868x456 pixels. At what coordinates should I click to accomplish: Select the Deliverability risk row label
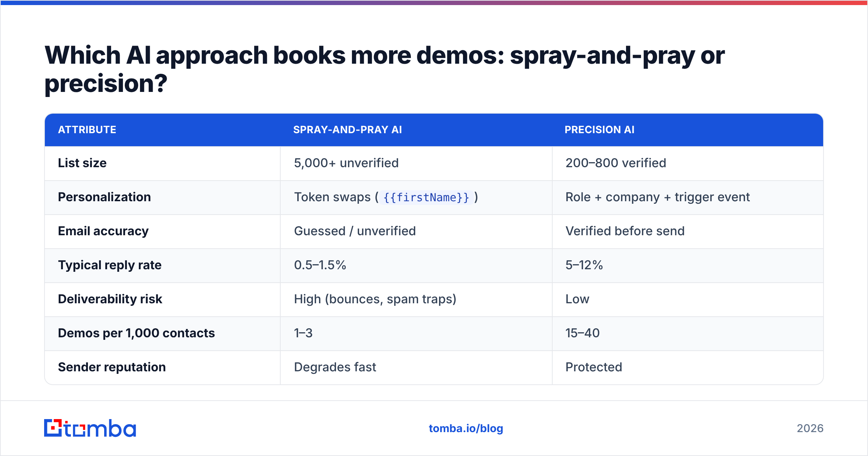coord(110,299)
